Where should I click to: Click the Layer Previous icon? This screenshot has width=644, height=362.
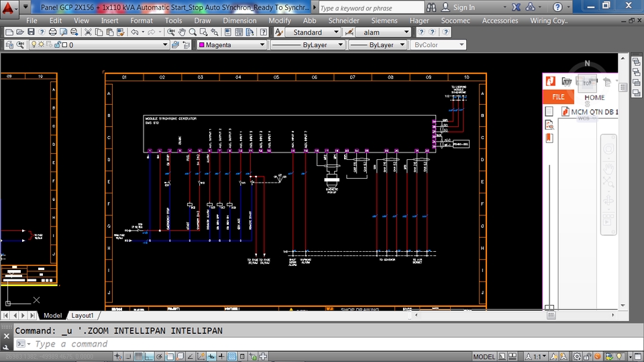(x=186, y=45)
